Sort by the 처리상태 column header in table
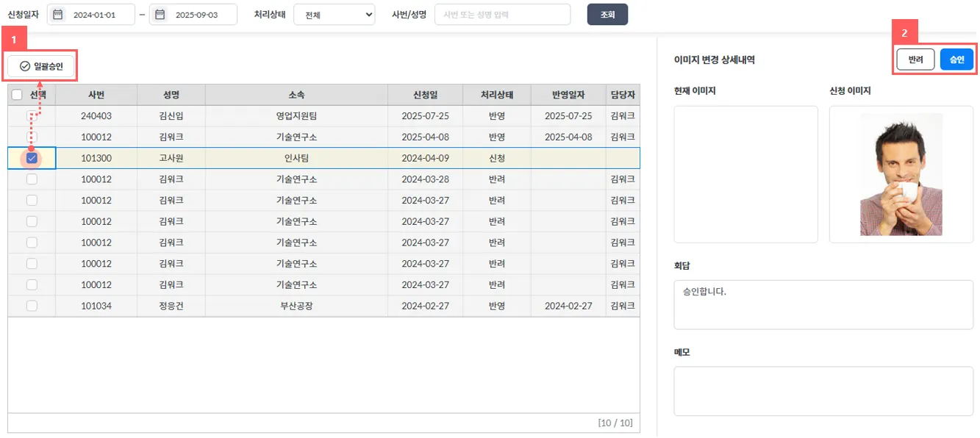The height and width of the screenshot is (438, 980). tap(496, 95)
